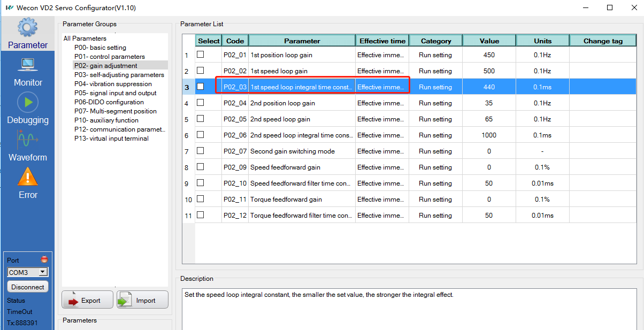Viewport: 644px width, 330px height.
Task: Open the Waveform graph icon
Action: tap(28, 140)
